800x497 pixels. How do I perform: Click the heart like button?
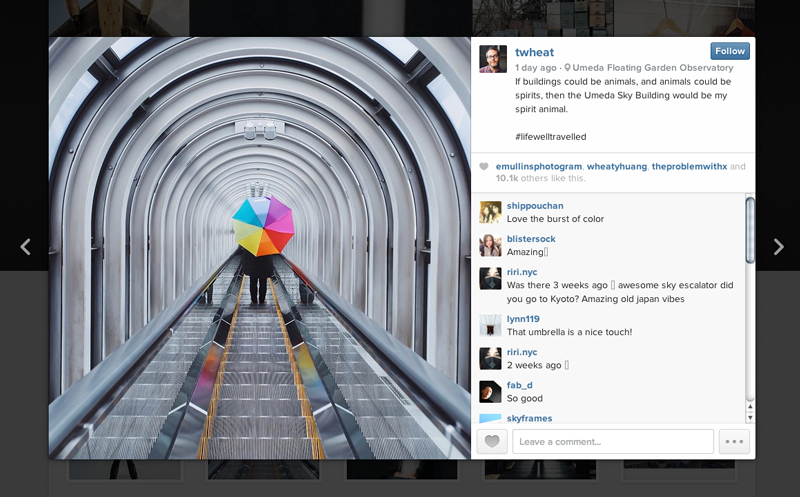tap(491, 442)
